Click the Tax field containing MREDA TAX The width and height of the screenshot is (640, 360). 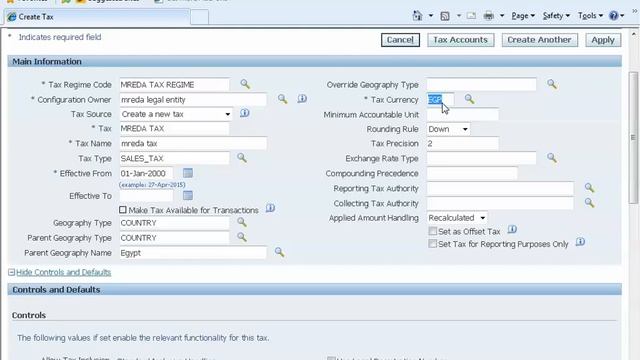pos(174,129)
